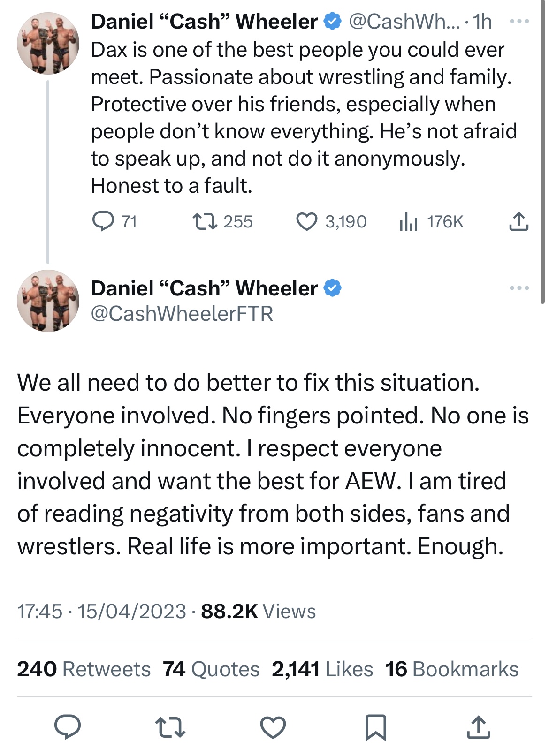The height and width of the screenshot is (756, 549).
Task: Show the 2,141 Likes list
Action: 322,669
